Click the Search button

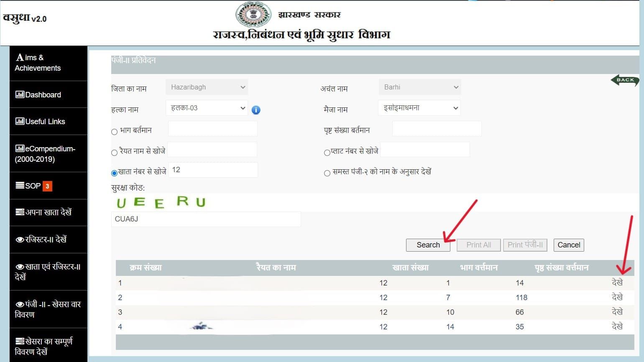tap(428, 245)
